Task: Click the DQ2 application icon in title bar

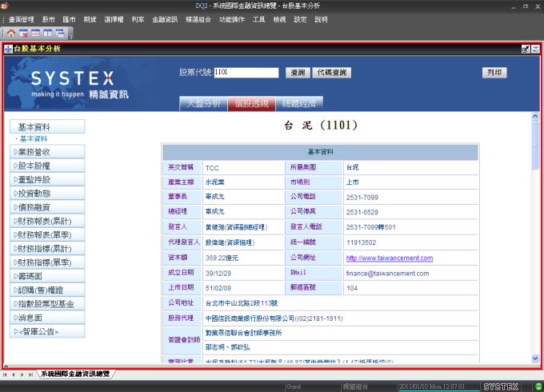Action: (4, 6)
